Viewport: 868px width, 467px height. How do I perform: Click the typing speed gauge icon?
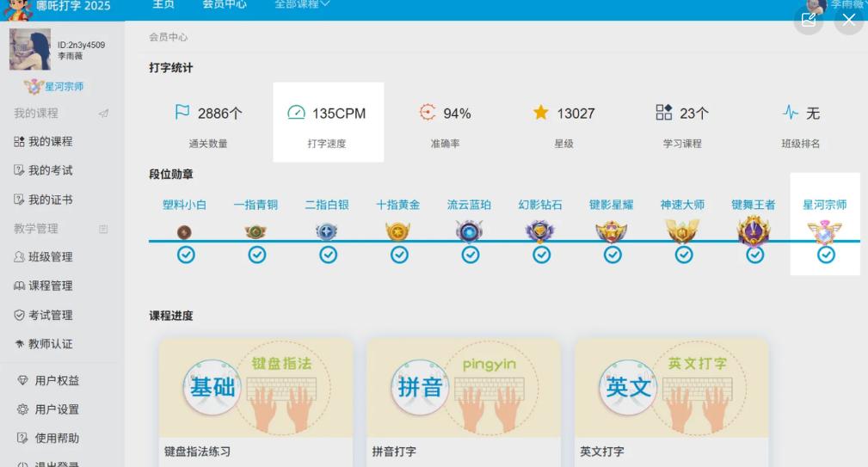tap(296, 114)
